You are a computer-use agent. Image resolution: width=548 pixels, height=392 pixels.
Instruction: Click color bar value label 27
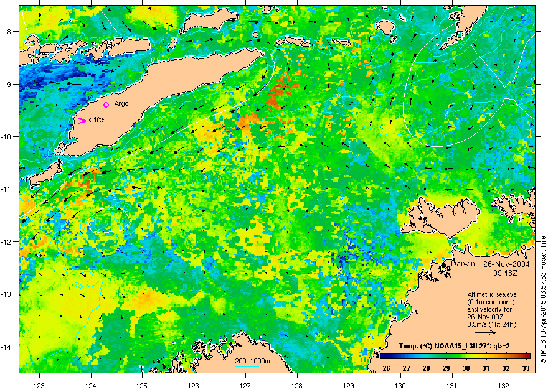click(x=406, y=368)
